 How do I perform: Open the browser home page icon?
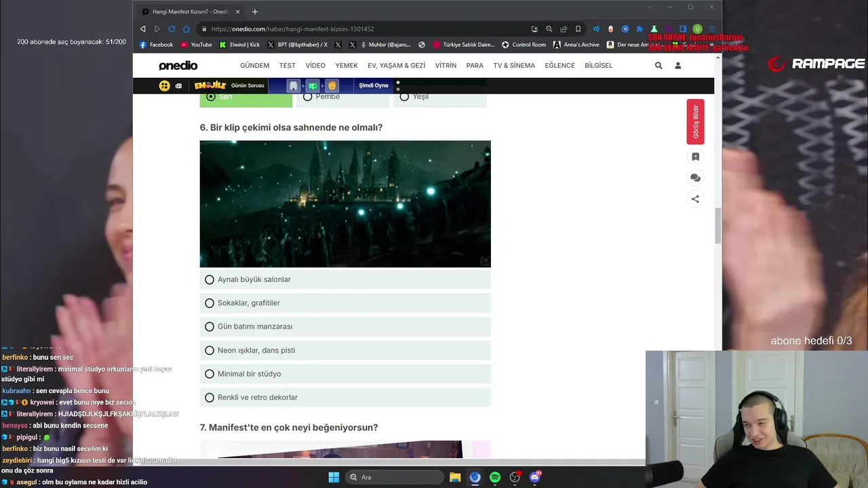(186, 29)
